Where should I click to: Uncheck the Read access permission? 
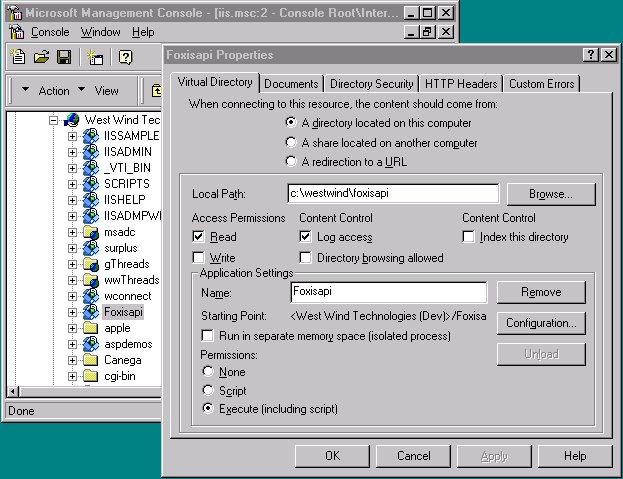[x=198, y=237]
